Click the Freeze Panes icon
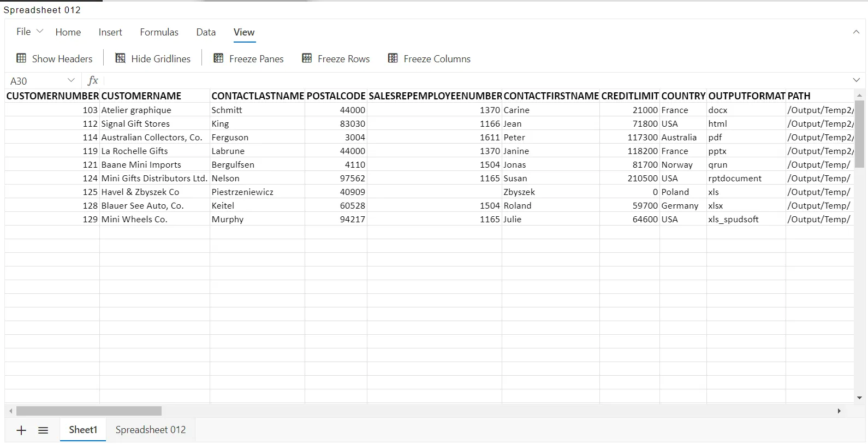Screen dimensions: 868x444 tap(218, 58)
